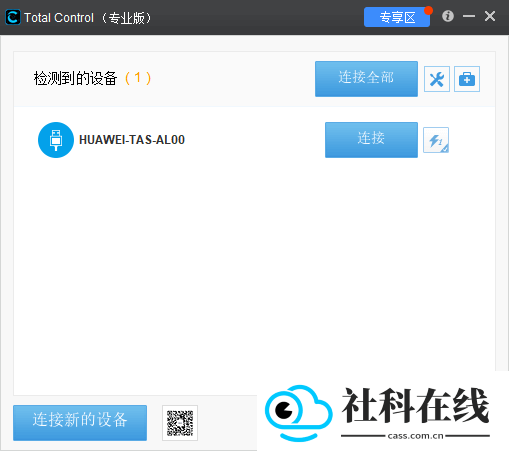The image size is (509, 451).
Task: Open the 专享区 exclusive zone
Action: pyautogui.click(x=397, y=17)
